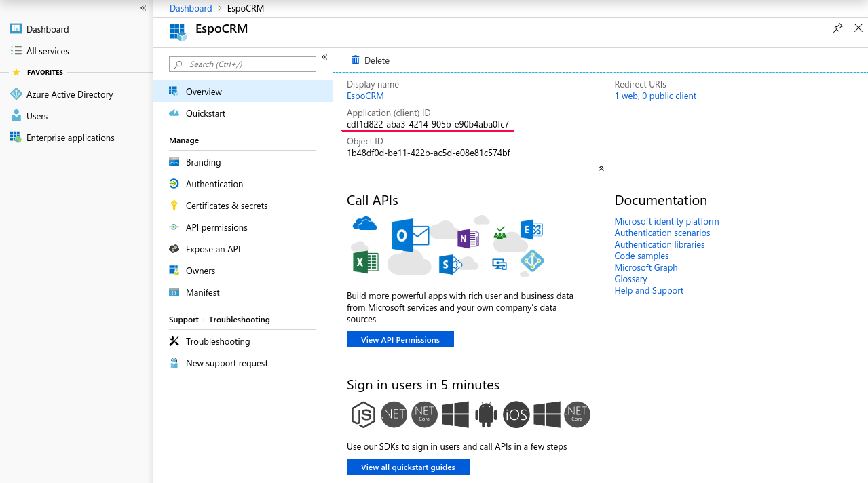This screenshot has height=483, width=868.
Task: Collapse the left portal sidebar
Action: pos(143,8)
